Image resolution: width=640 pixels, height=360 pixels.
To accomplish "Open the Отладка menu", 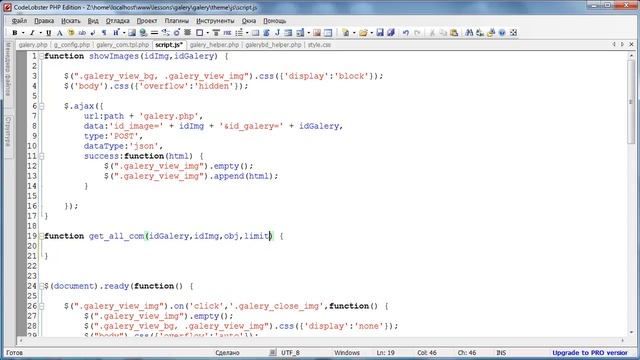I will (118, 20).
